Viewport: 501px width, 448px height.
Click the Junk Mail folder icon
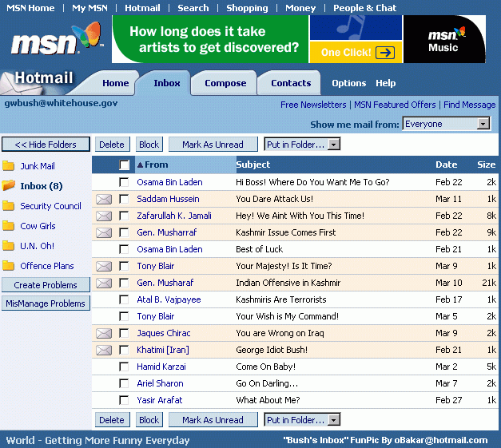coord(8,166)
